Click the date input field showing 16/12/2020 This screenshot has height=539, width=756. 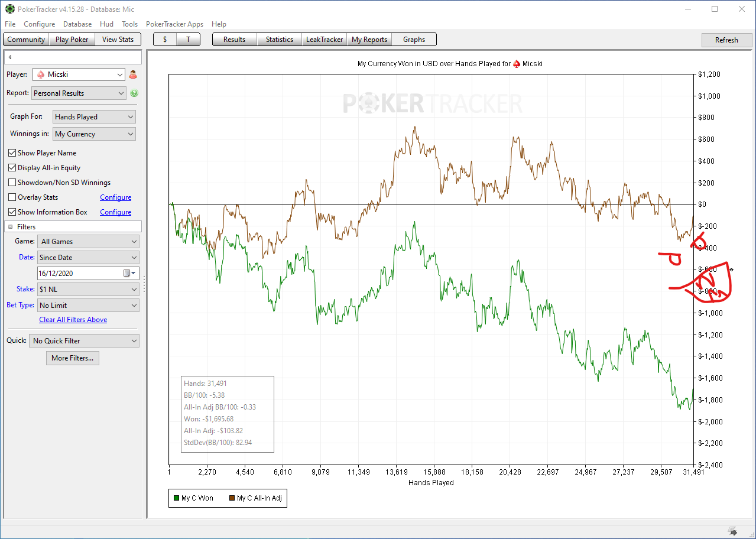(79, 273)
